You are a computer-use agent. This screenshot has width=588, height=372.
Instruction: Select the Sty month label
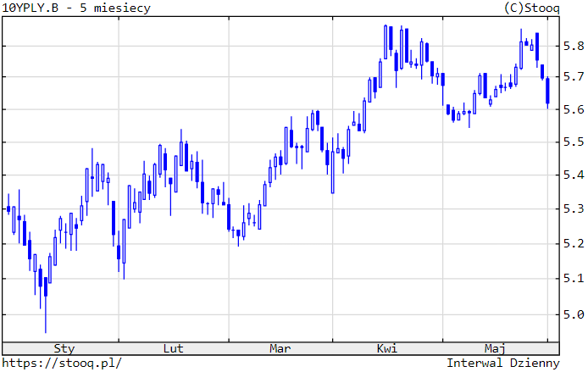pos(64,348)
